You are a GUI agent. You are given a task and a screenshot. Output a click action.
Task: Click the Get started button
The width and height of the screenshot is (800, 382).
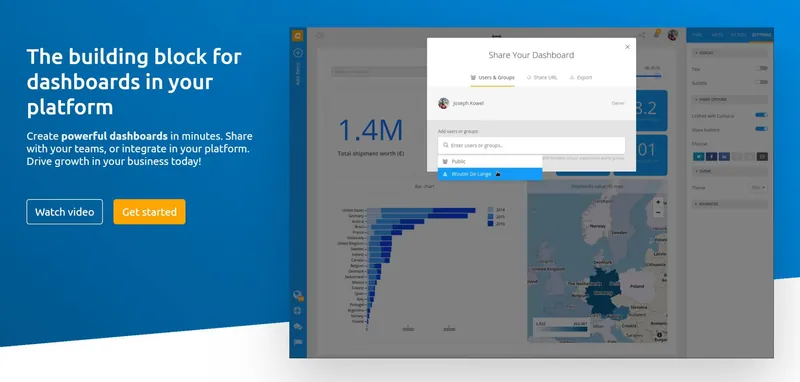pos(149,212)
